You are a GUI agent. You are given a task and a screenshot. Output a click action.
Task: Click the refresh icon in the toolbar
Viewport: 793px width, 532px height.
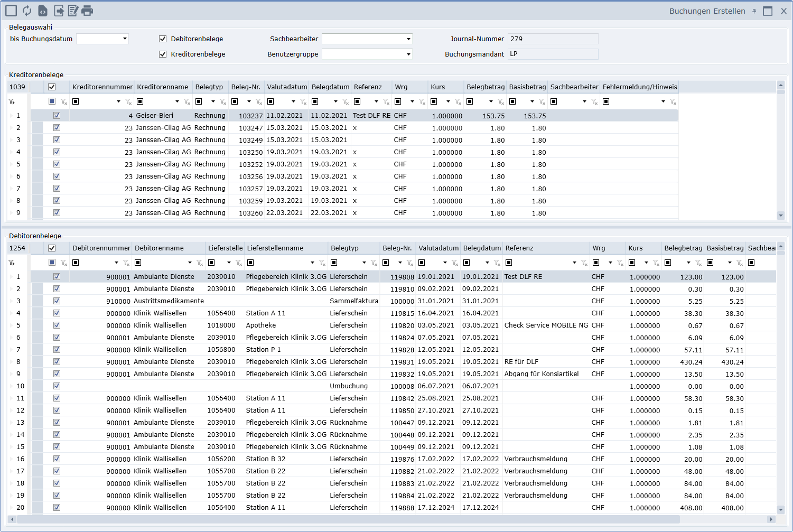27,11
